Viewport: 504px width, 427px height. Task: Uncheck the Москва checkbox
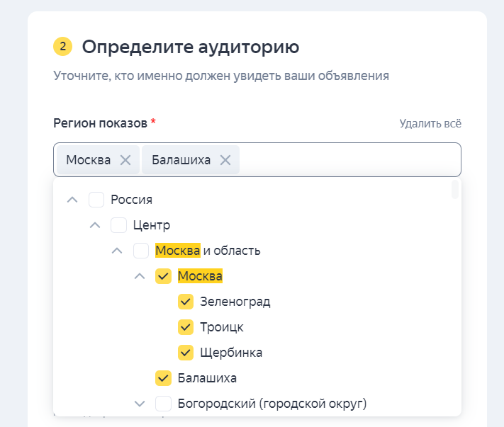pyautogui.click(x=164, y=276)
